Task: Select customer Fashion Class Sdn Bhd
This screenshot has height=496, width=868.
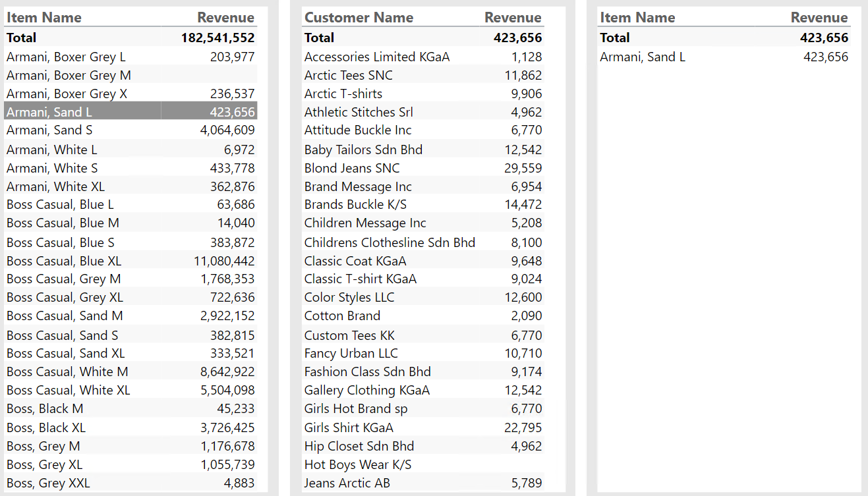Action: 368,372
